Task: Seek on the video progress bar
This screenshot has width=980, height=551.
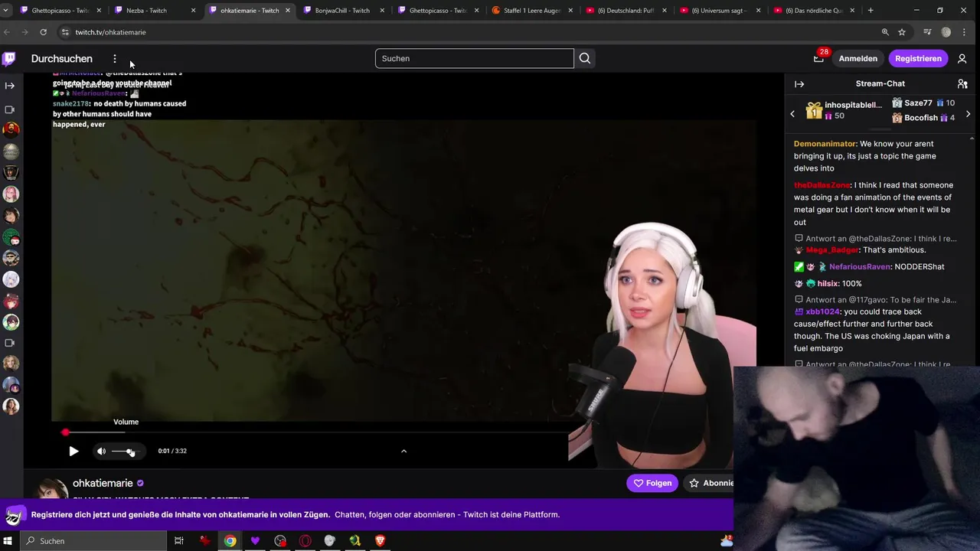Action: tap(316, 433)
